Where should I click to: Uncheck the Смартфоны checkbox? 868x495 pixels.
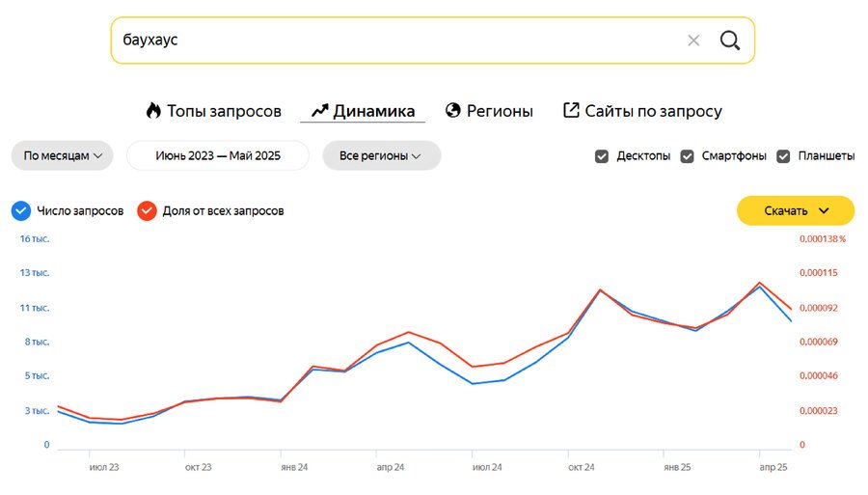point(688,156)
